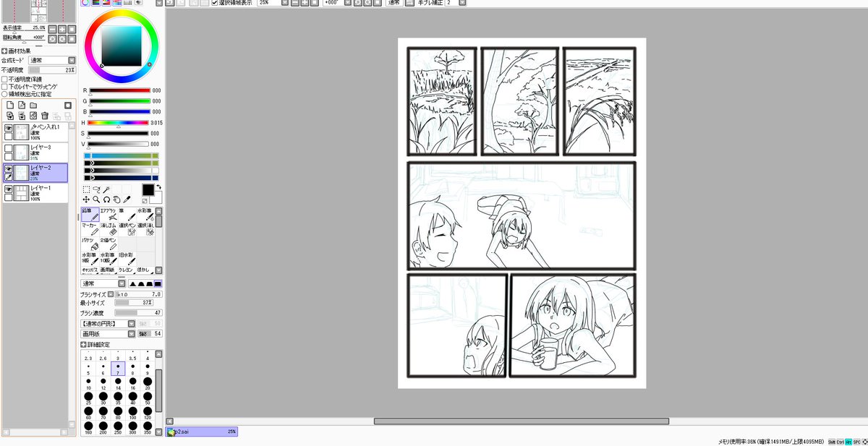Create a new layer folder

click(33, 105)
